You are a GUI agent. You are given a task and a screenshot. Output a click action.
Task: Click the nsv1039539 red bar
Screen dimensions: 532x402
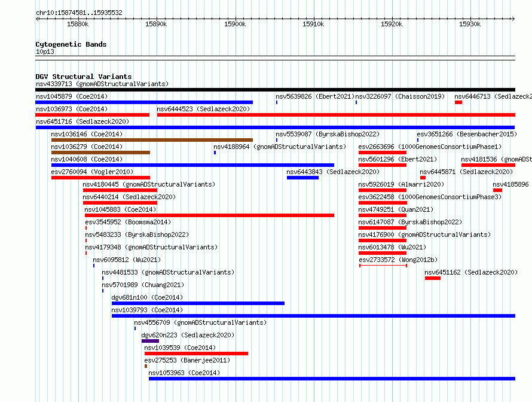tap(196, 354)
